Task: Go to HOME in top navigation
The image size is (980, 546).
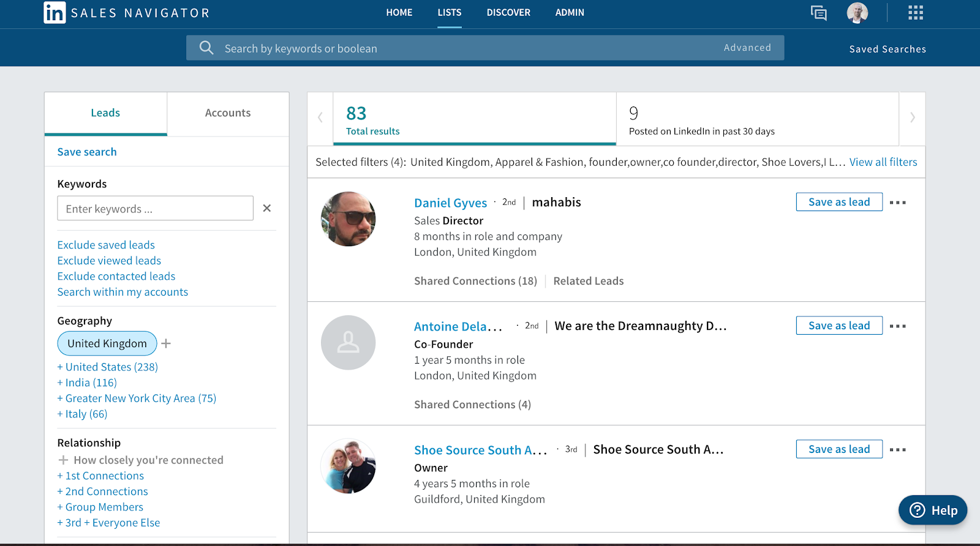Action: 399,12
